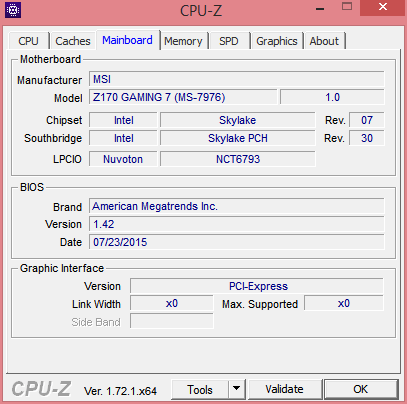Click the LPCIO label

pos(67,159)
